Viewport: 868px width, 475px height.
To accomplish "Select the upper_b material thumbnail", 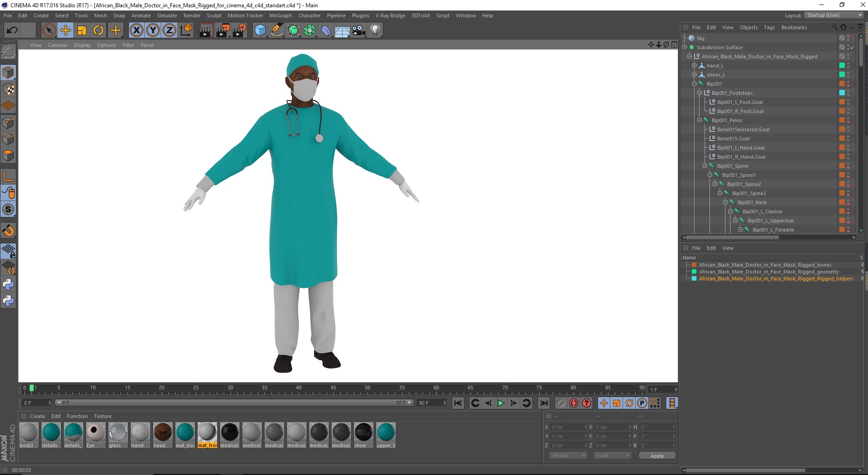I will pos(386,435).
